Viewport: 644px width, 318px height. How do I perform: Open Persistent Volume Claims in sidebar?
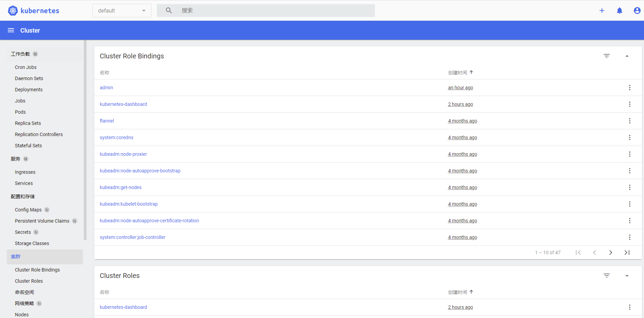point(42,221)
